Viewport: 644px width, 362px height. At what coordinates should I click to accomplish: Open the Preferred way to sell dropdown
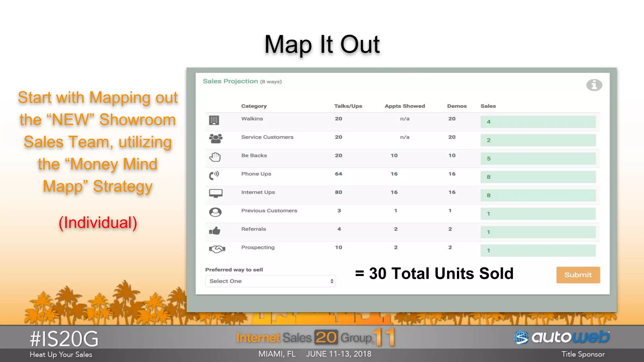[270, 281]
